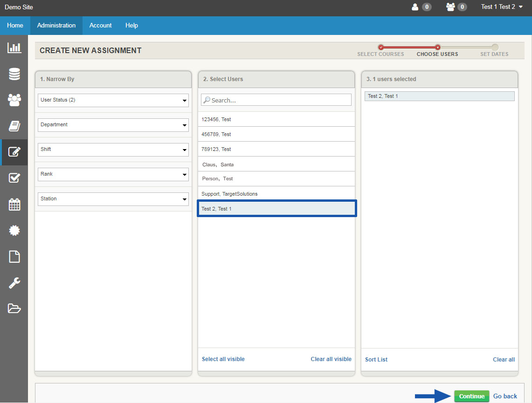Viewport: 532px width, 403px height.
Task: Open the Account menu
Action: [x=100, y=26]
